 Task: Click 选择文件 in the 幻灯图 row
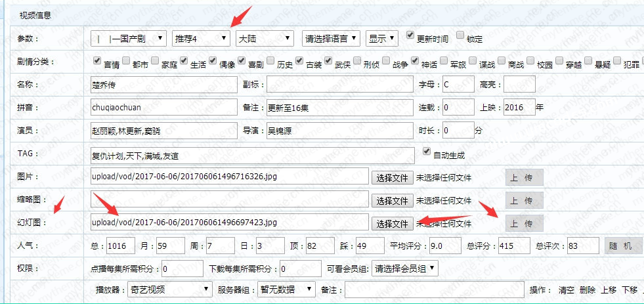click(x=393, y=224)
